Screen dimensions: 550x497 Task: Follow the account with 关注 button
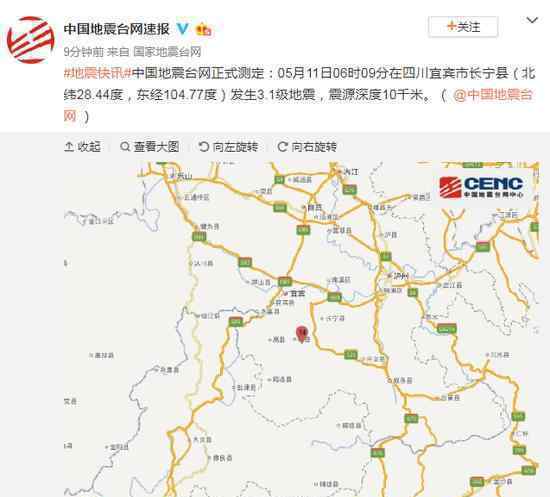click(x=463, y=27)
